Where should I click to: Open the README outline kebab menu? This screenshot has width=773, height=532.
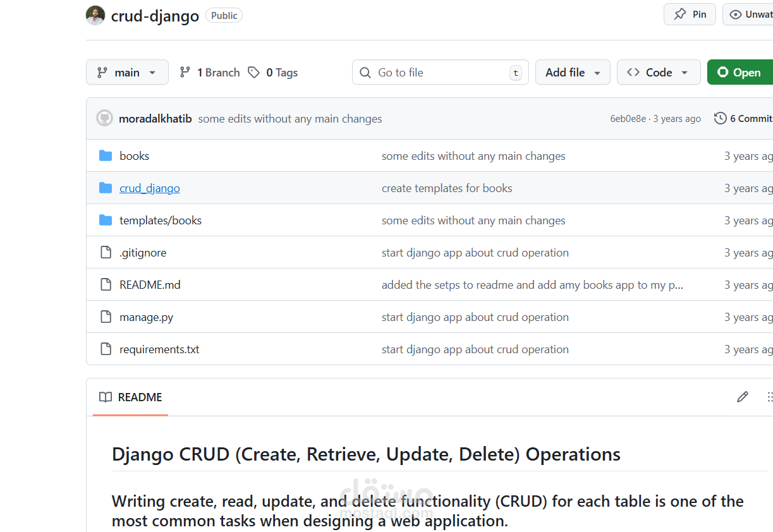pyautogui.click(x=770, y=397)
